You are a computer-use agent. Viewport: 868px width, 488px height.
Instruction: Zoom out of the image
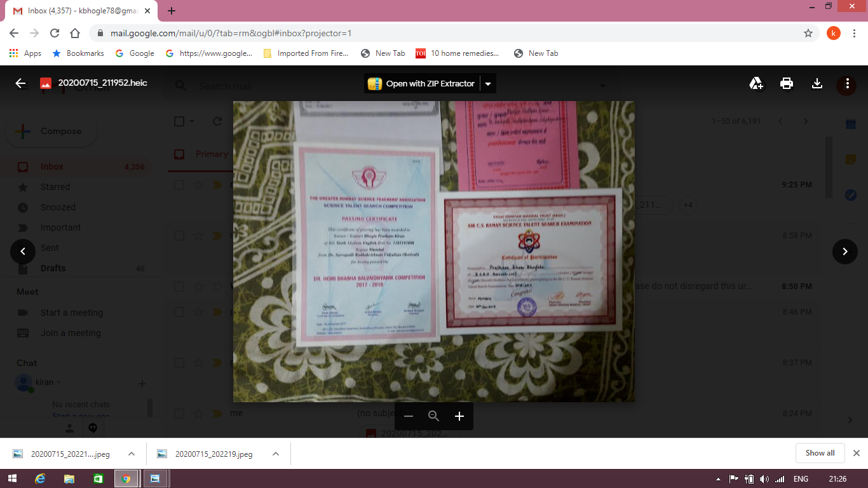tap(409, 416)
